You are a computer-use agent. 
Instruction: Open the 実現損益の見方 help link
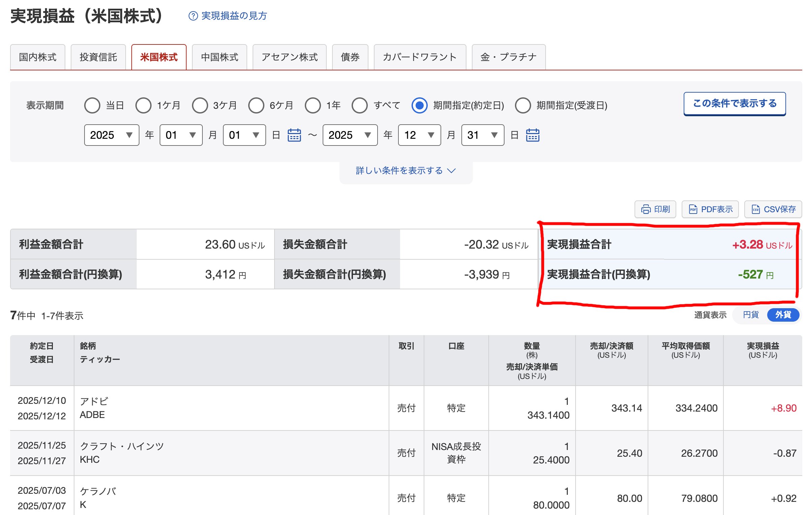pos(234,16)
